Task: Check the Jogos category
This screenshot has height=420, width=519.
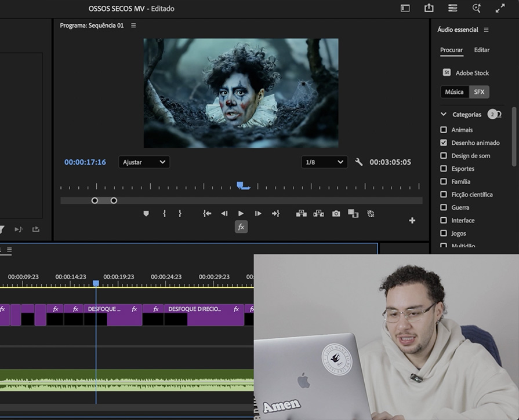Action: pos(444,233)
